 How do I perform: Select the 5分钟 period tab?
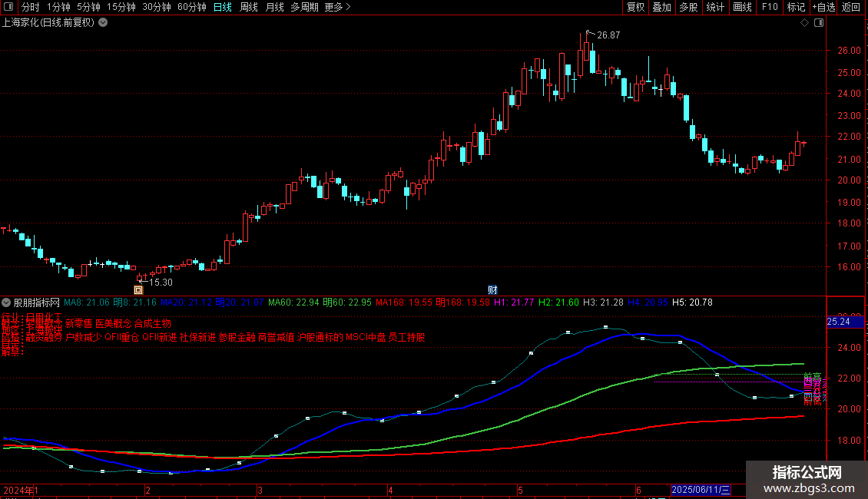tap(88, 7)
